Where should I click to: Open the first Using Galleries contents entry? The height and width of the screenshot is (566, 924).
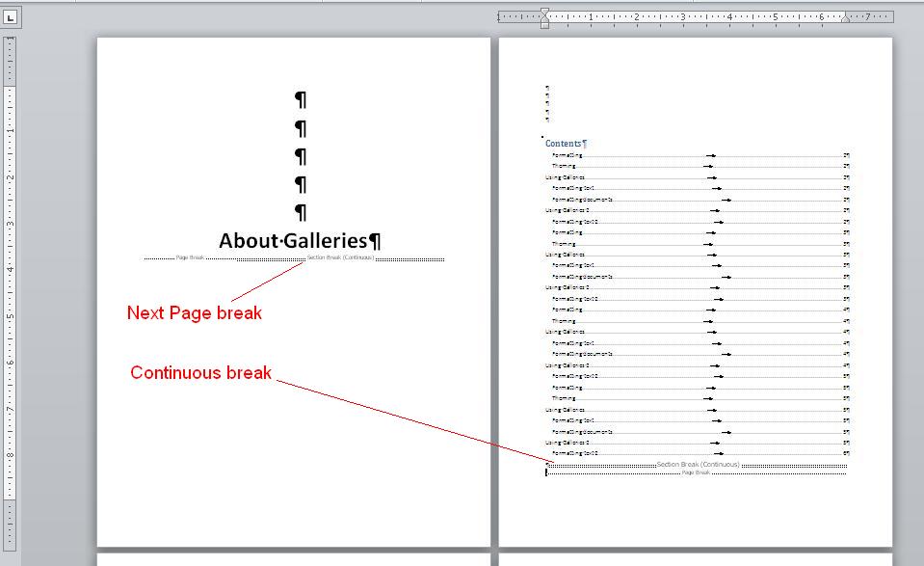(566, 177)
